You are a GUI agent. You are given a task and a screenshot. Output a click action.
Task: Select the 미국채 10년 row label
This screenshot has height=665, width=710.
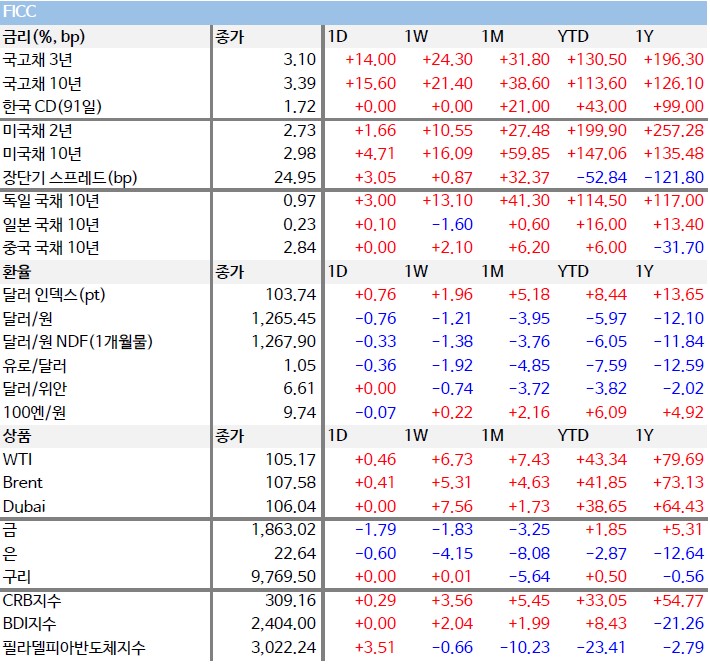(42, 154)
